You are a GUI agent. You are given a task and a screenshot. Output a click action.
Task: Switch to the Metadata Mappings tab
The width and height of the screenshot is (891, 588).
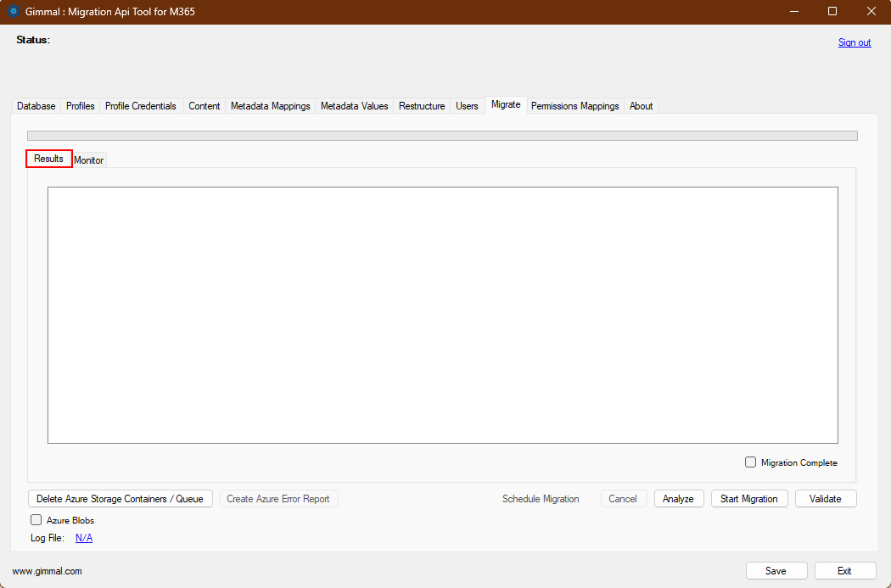click(x=270, y=105)
